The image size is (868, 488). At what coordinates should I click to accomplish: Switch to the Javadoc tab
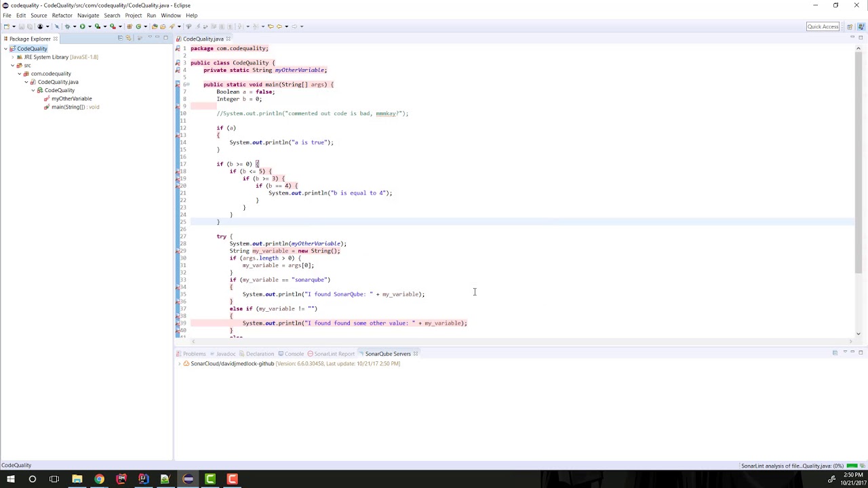pos(222,354)
